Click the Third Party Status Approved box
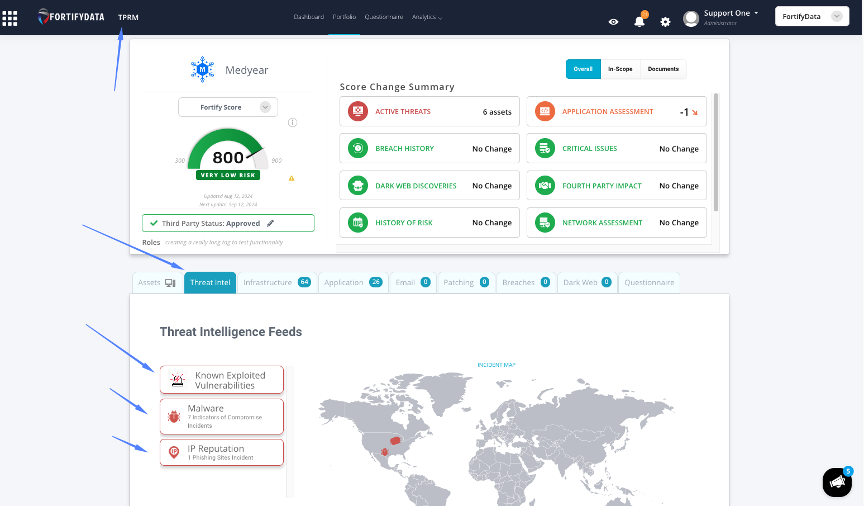Viewport: 864px width, 506px height. tap(228, 223)
